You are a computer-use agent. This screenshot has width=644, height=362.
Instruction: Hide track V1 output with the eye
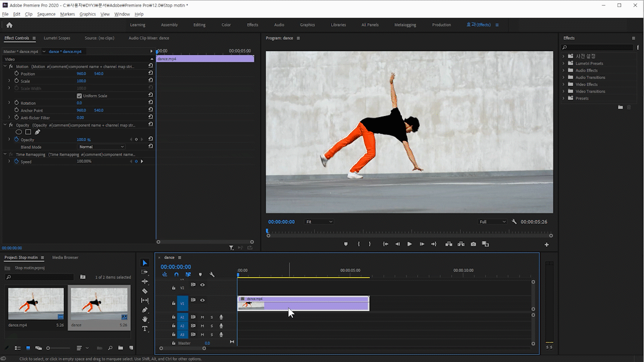[202, 300]
